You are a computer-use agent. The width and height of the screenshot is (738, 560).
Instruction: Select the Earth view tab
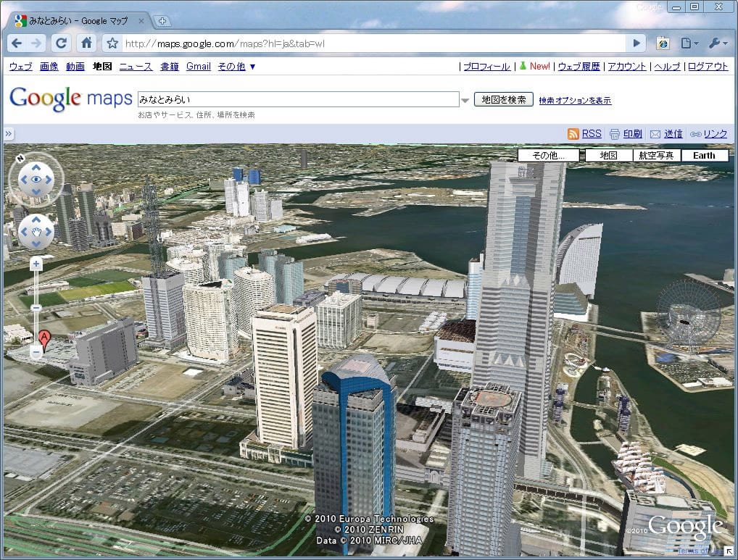704,155
